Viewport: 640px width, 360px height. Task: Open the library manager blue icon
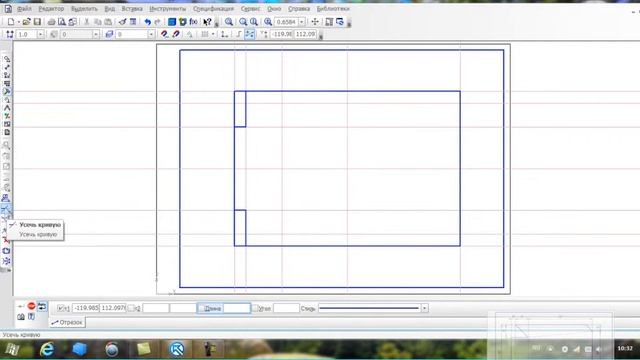click(172, 22)
